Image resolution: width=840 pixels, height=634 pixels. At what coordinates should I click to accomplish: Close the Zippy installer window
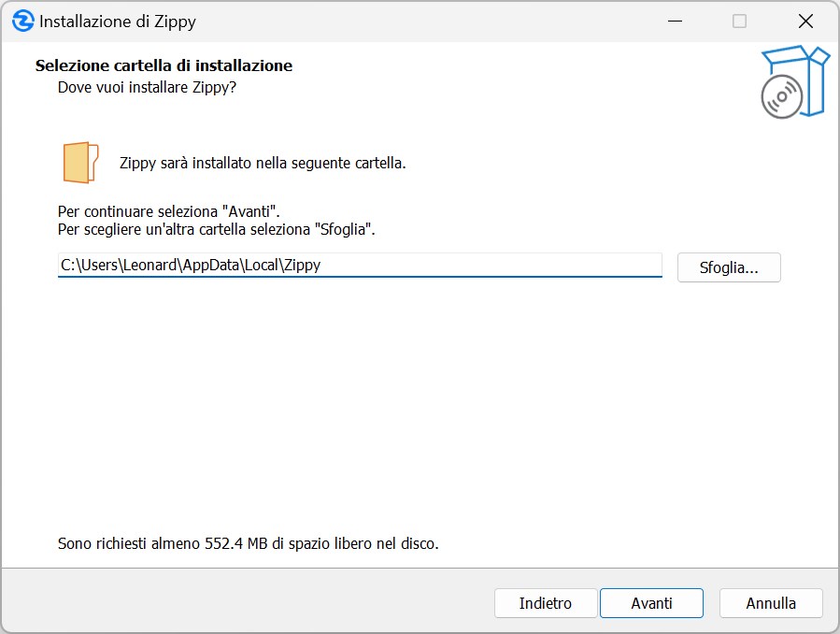coord(805,22)
